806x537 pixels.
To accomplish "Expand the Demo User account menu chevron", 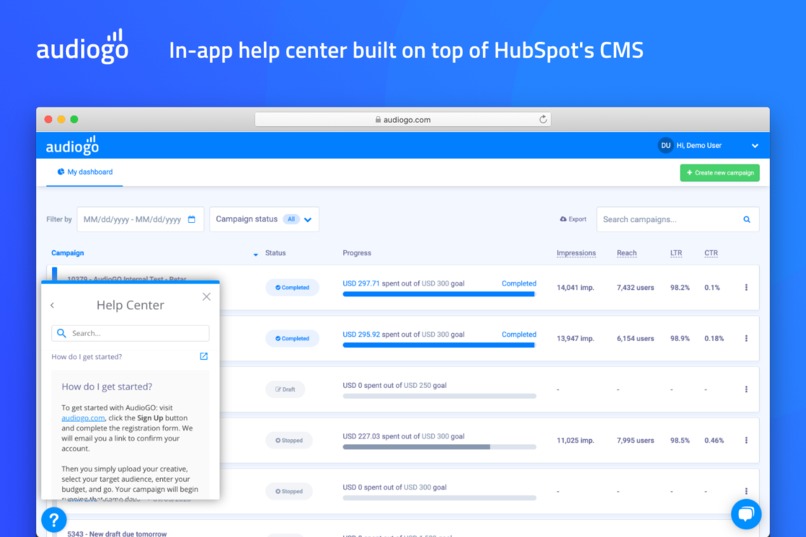I will [755, 146].
